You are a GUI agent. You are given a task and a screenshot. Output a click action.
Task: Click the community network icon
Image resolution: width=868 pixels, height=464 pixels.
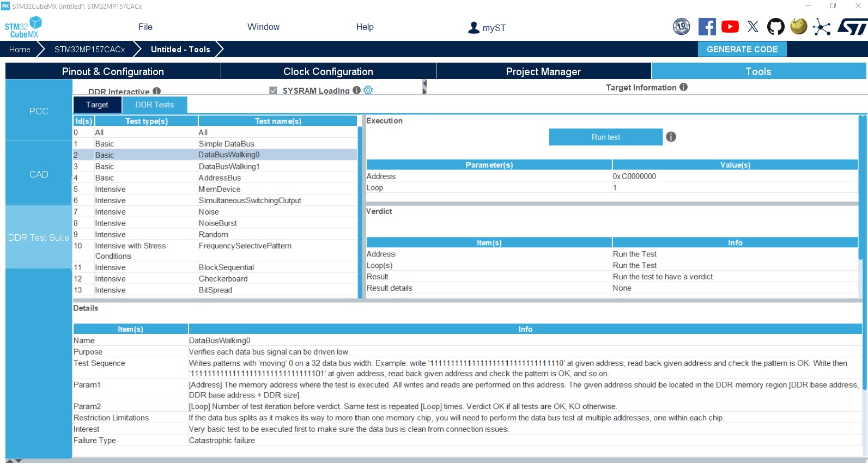[x=822, y=27]
